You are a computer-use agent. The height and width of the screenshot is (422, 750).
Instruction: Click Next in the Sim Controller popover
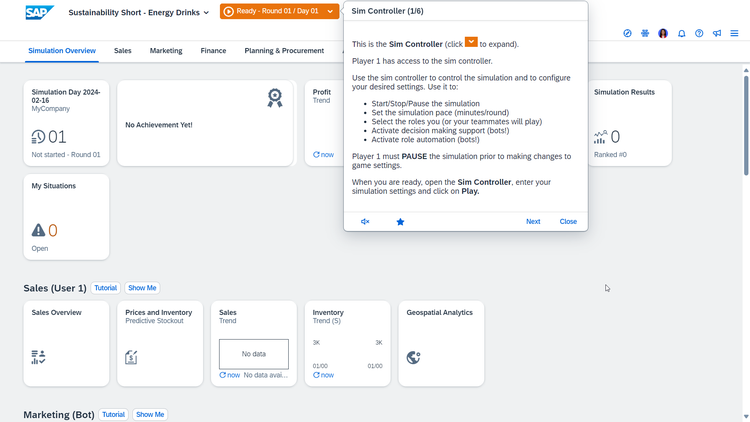pyautogui.click(x=533, y=222)
